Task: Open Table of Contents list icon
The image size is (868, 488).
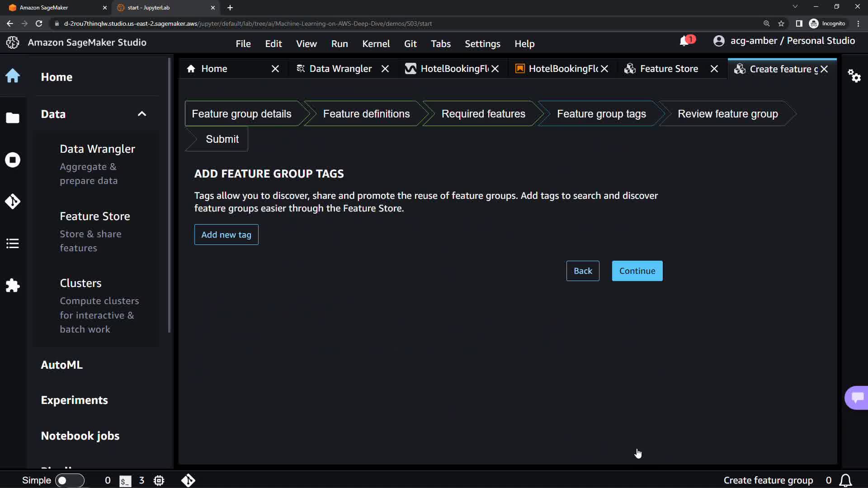Action: tap(13, 244)
